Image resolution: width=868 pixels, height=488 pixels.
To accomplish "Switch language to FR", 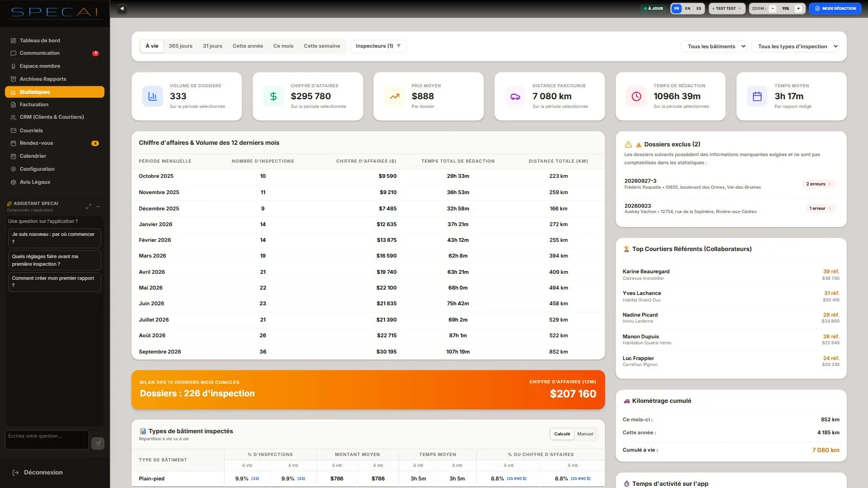I will [x=676, y=9].
